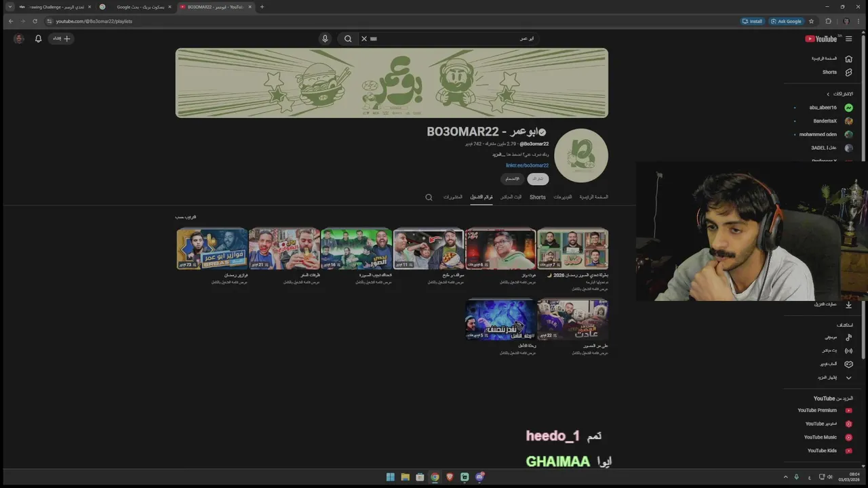Click the Ask Google button
This screenshot has width=868, height=488.
point(785,21)
